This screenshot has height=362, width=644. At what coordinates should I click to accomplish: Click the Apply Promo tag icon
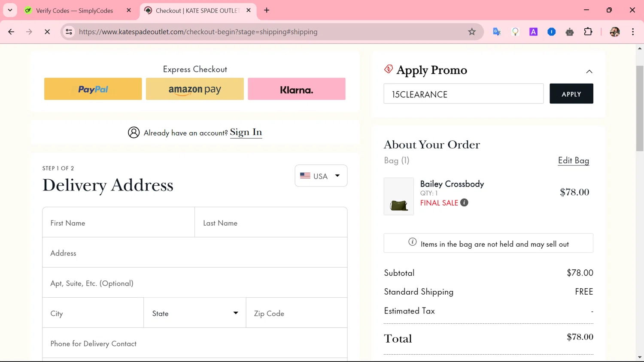coord(389,69)
